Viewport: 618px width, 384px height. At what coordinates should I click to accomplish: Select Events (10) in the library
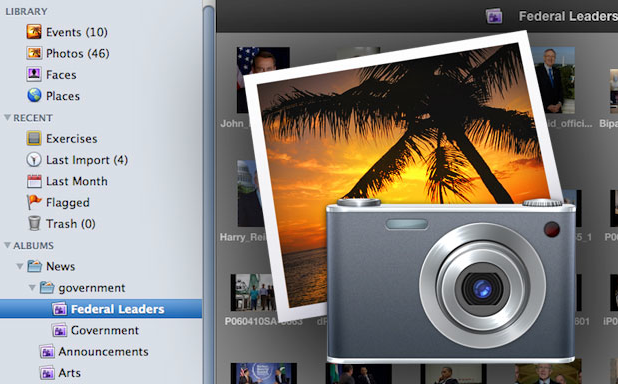(x=76, y=32)
